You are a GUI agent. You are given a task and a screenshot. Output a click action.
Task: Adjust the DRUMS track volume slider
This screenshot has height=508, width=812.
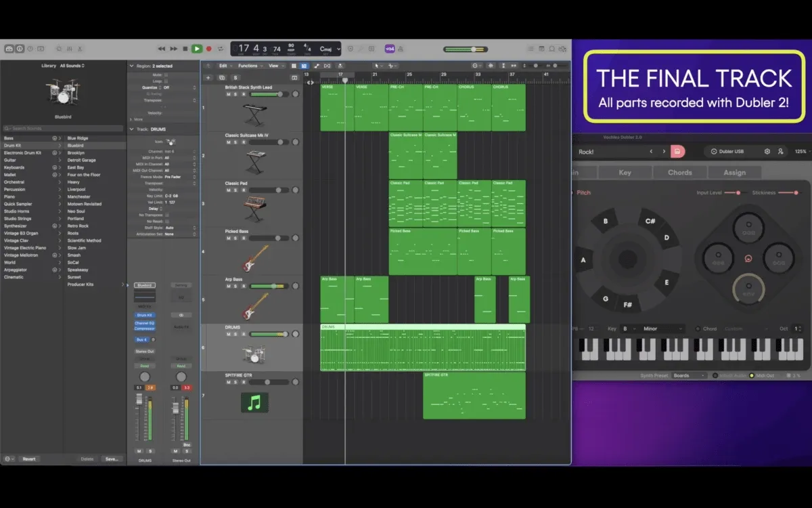(269, 334)
